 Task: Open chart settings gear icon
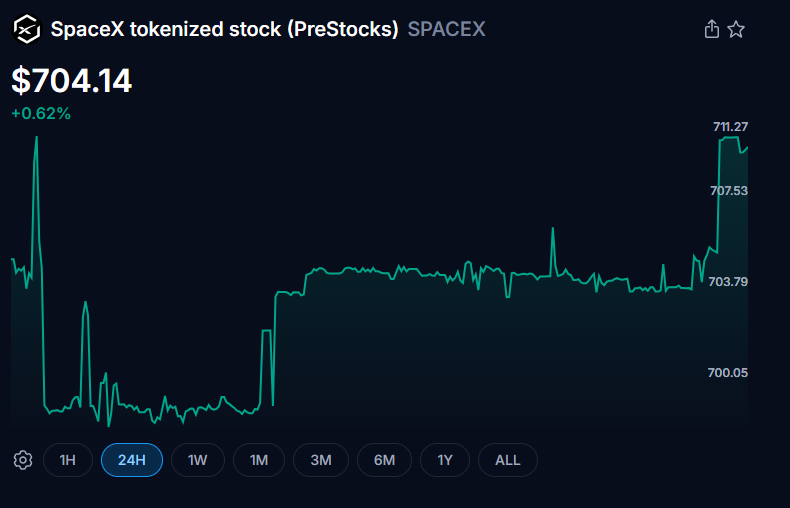[x=23, y=460]
